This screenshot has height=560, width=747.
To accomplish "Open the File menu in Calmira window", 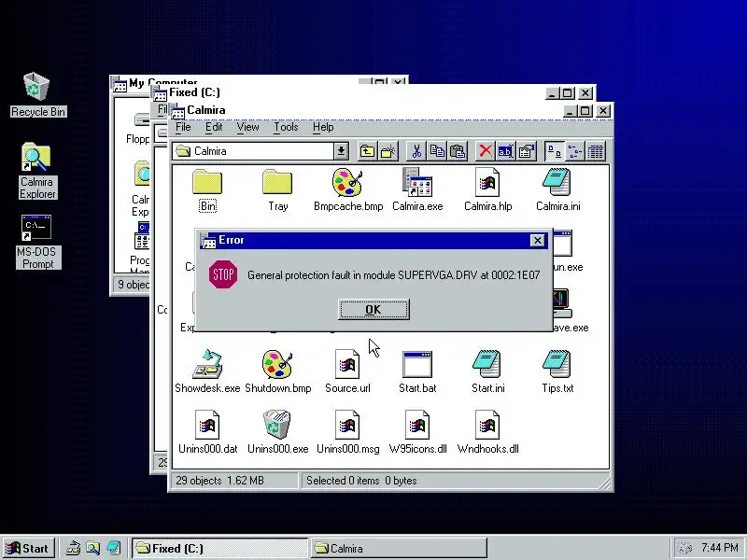I will pyautogui.click(x=183, y=127).
